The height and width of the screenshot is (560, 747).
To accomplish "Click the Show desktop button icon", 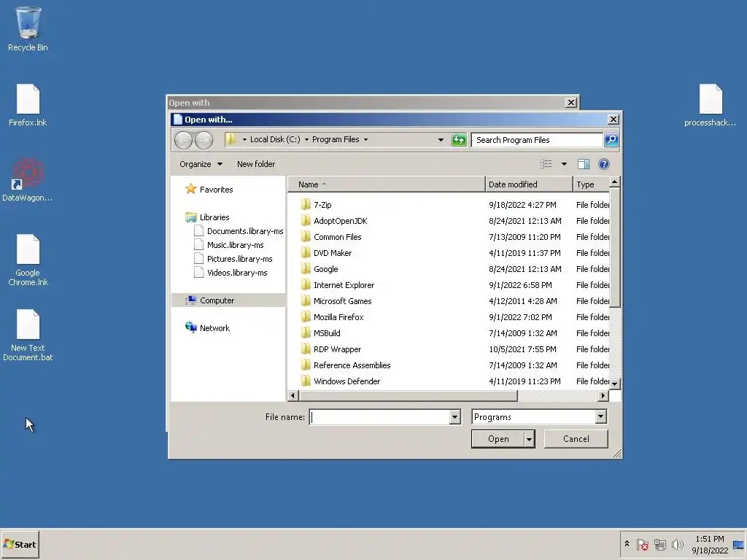I will pos(738,544).
